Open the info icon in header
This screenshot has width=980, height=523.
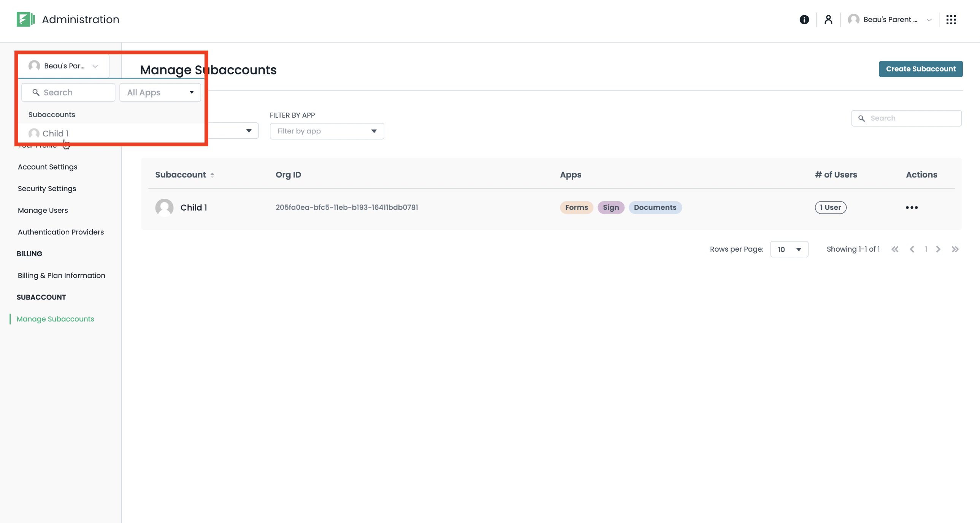(804, 19)
